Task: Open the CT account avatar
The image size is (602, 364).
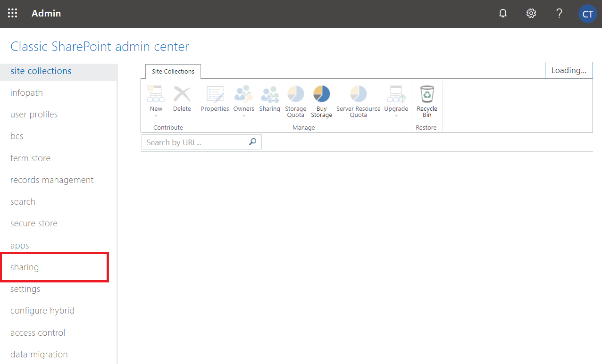Action: click(587, 14)
